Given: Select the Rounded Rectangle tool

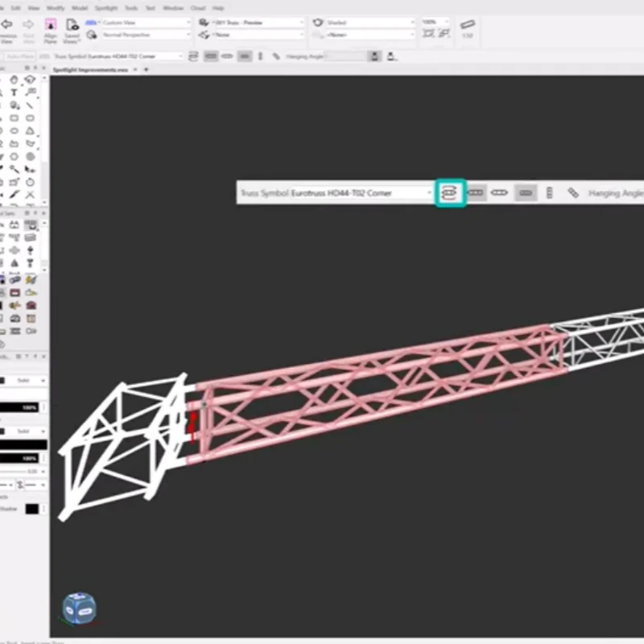Looking at the screenshot, I should (30, 118).
